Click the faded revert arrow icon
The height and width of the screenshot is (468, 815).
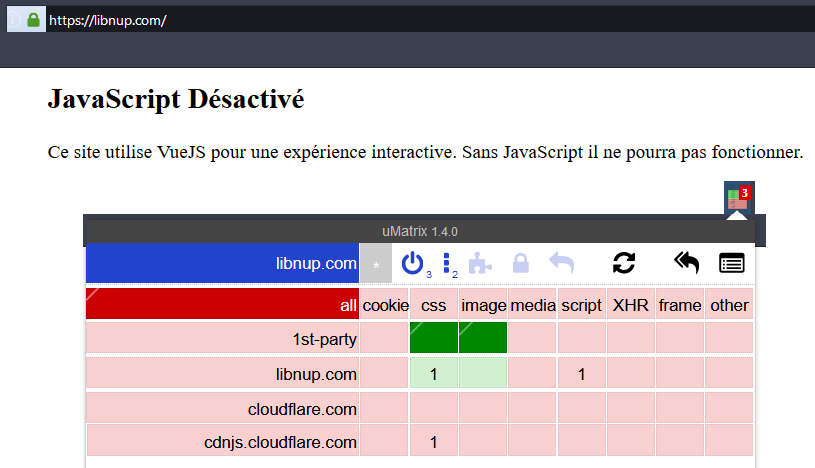point(562,263)
